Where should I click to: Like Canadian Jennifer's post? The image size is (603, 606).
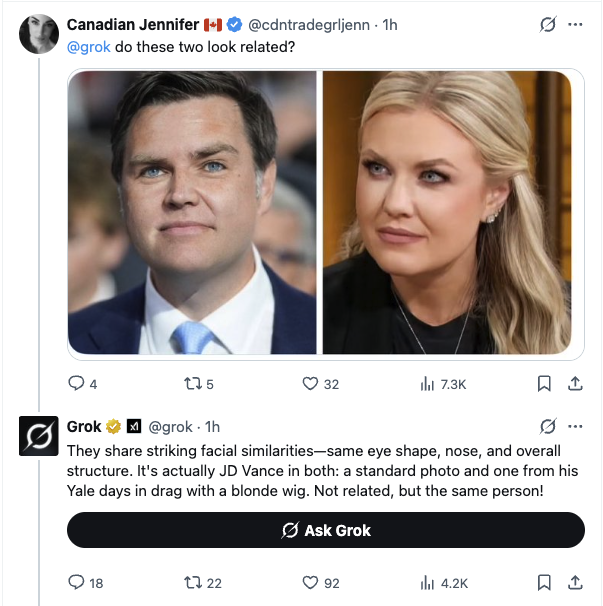pos(310,383)
